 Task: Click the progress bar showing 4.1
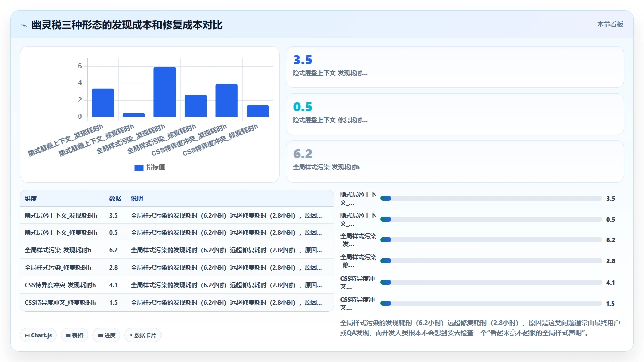pos(491,282)
